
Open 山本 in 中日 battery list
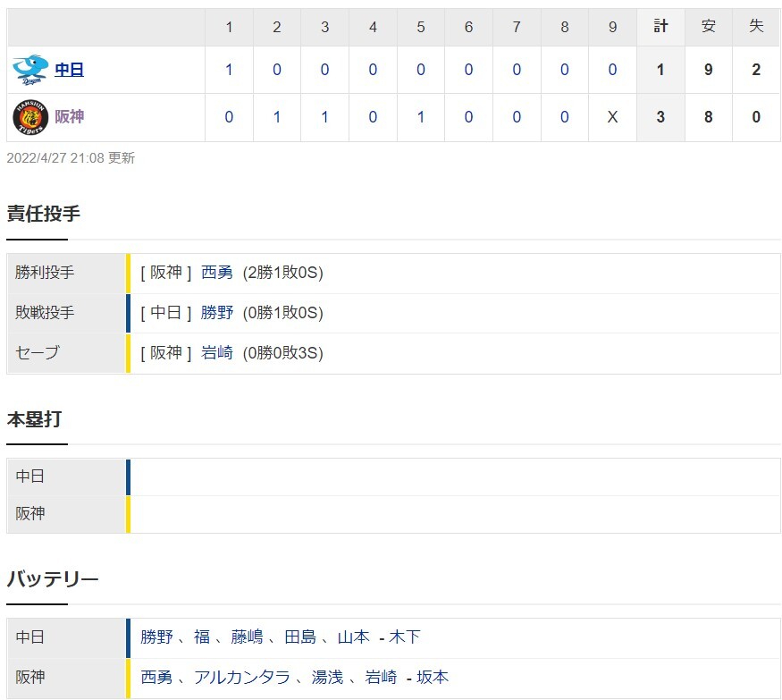click(x=354, y=637)
